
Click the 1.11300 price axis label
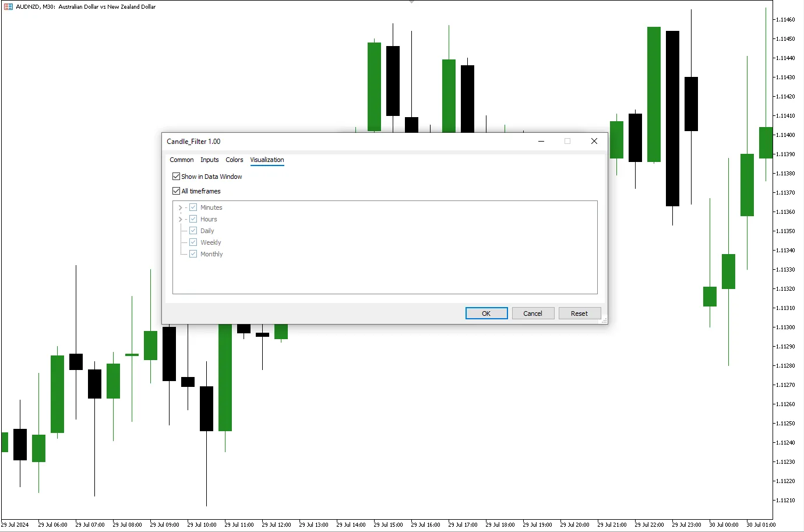[x=785, y=327]
